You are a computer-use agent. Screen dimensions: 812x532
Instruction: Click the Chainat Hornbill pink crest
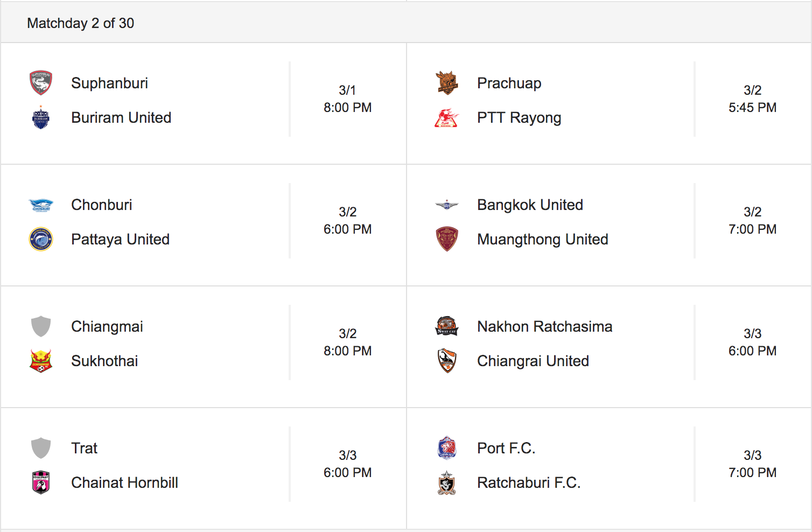coord(41,482)
